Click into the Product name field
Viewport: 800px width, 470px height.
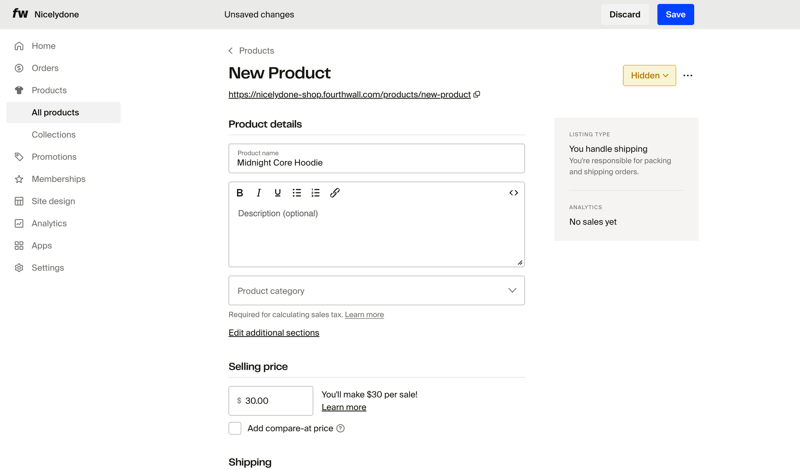(x=376, y=162)
